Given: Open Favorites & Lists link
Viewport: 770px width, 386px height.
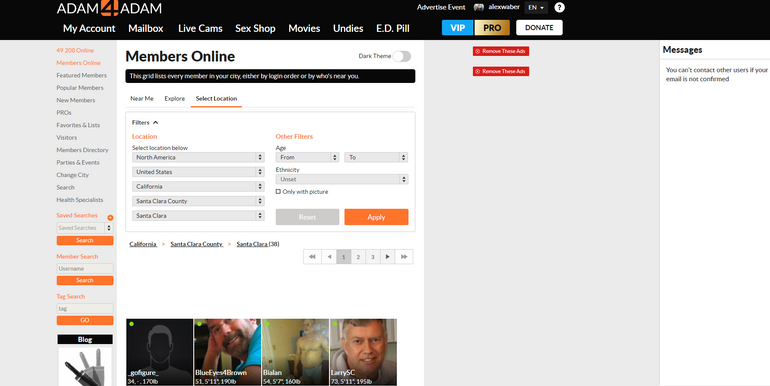Looking at the screenshot, I should pos(78,125).
